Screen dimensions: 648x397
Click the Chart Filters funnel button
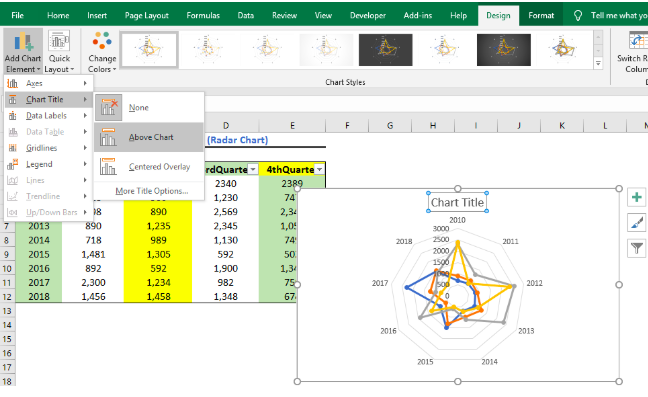tap(637, 248)
